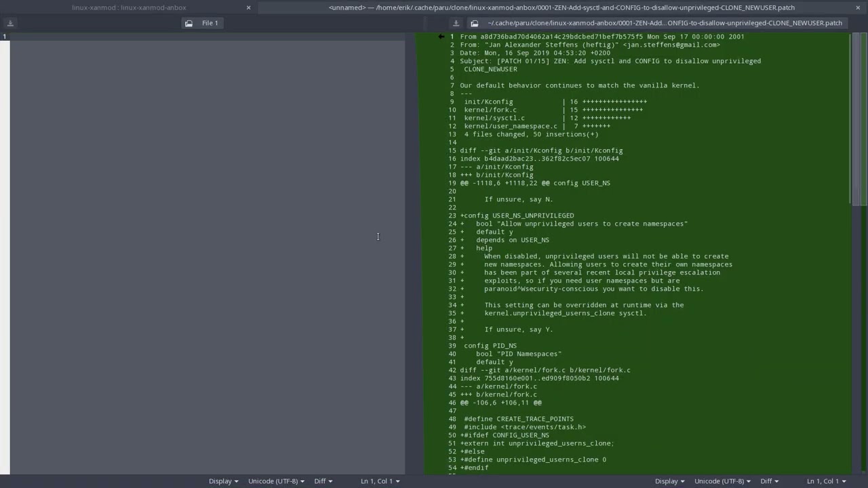Click the '+#ifdef CONFIG_USER_NS' line
Viewport: 868px width, 488px height.
(505, 435)
